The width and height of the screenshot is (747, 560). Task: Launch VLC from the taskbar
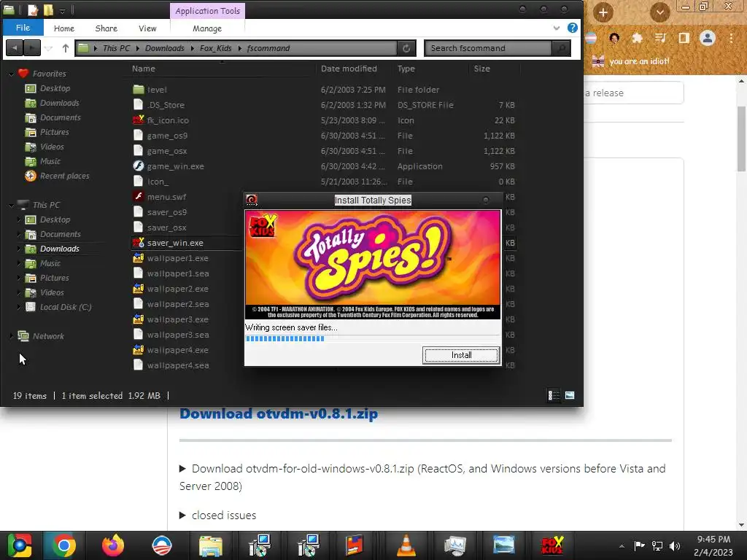pos(406,545)
